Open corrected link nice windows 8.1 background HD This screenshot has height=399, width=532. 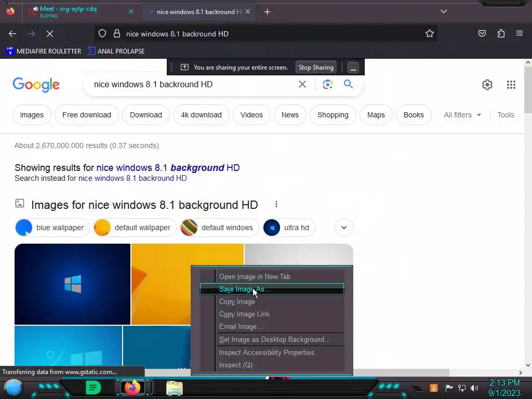168,168
